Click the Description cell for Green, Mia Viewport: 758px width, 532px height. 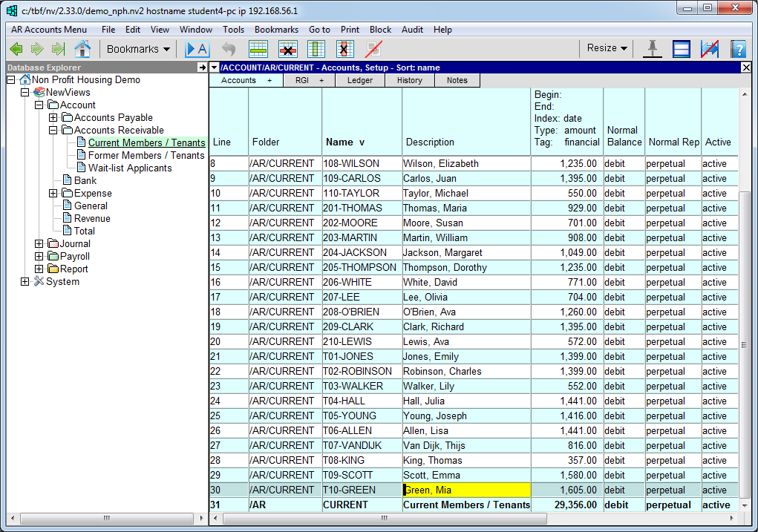(x=466, y=490)
